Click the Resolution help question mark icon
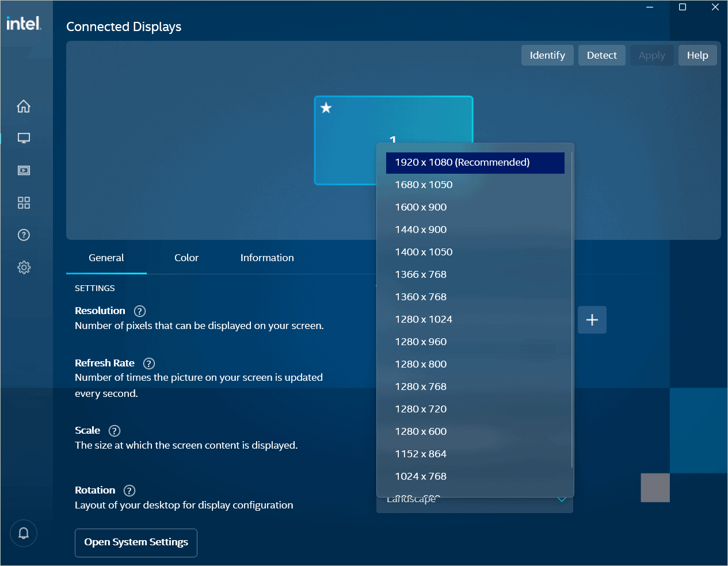 click(139, 311)
